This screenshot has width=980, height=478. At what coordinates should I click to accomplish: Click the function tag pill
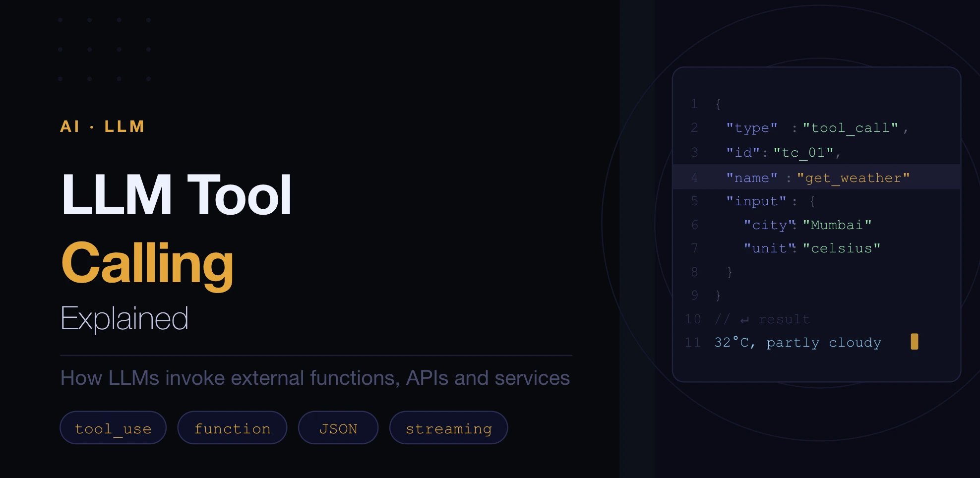(x=232, y=427)
